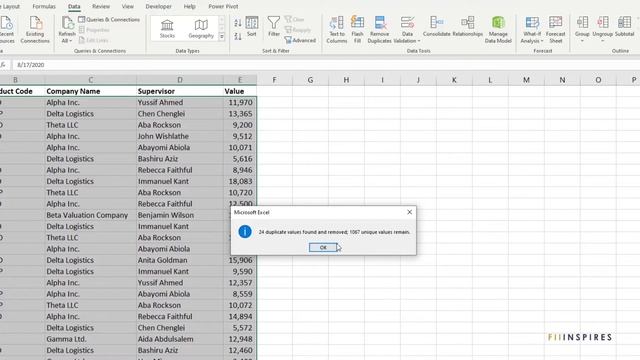The height and width of the screenshot is (360, 640).
Task: Sort ascending A to Z
Action: click(x=238, y=23)
